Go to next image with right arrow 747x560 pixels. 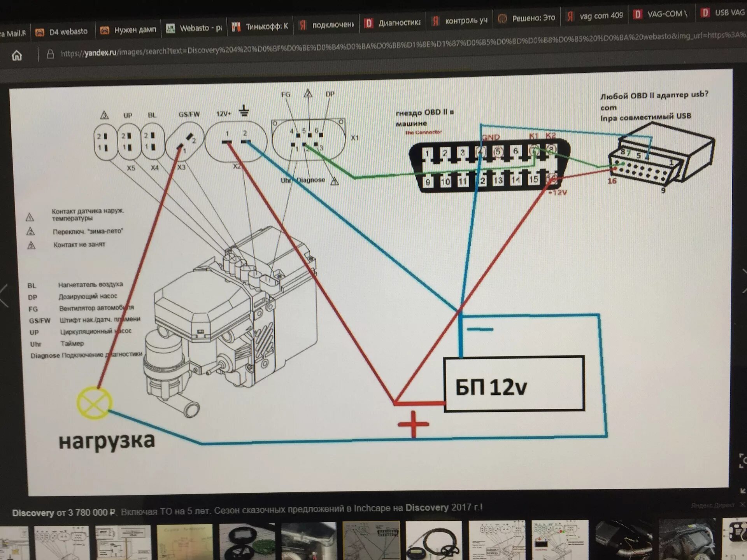pyautogui.click(x=744, y=280)
